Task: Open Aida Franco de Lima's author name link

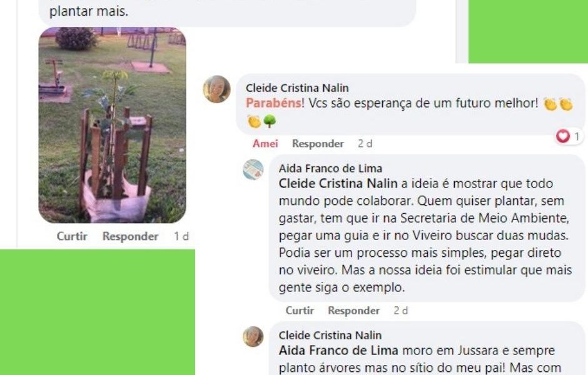Action: coord(330,169)
